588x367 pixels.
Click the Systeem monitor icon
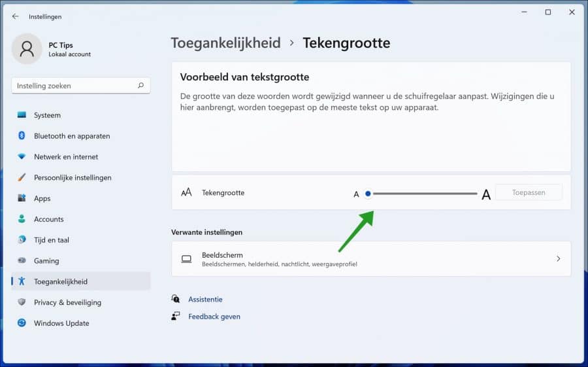tap(22, 115)
